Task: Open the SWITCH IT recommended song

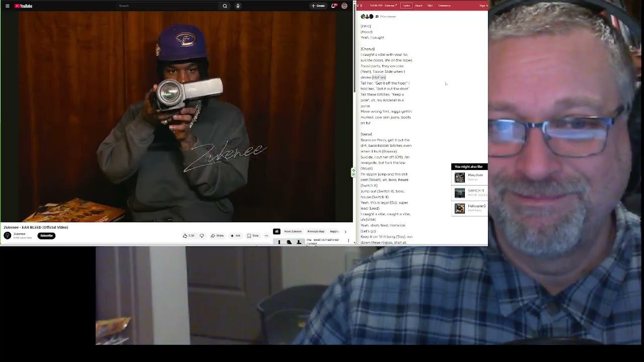Action: [x=476, y=191]
